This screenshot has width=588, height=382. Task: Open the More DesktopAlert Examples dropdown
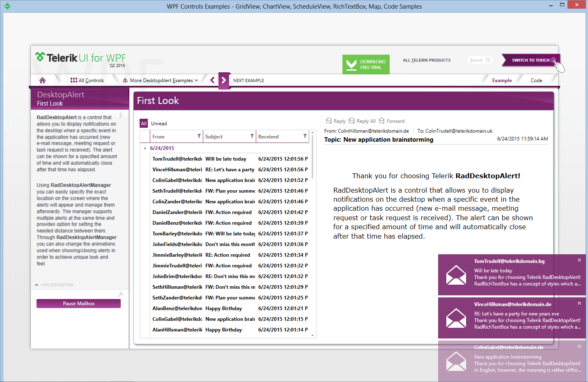tap(161, 81)
